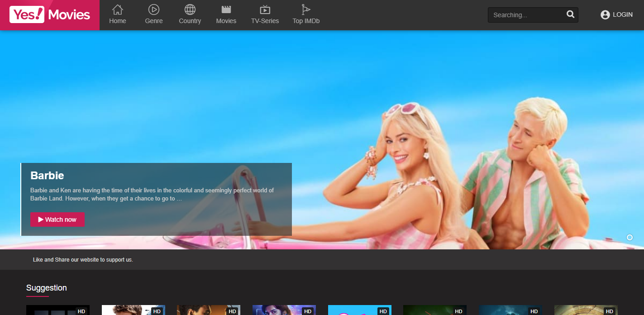Click the Yes! Movies logo
Screen dimensions: 644x315
50,14
